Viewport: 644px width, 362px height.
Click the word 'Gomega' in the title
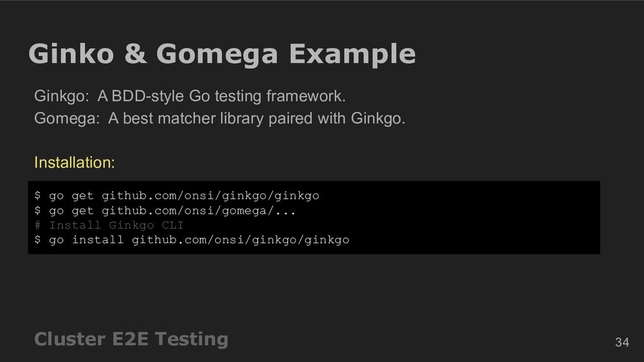click(217, 54)
